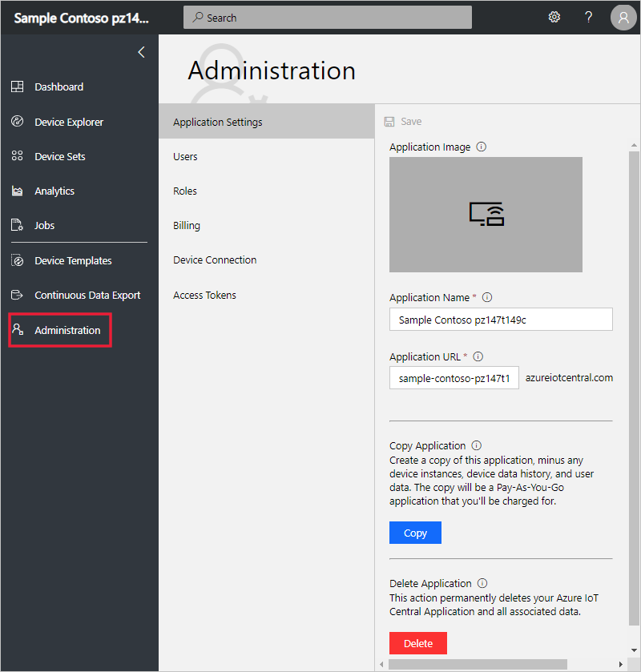Viewport: 641px width, 672px height.
Task: Click the blue Copy button
Action: coord(415,533)
